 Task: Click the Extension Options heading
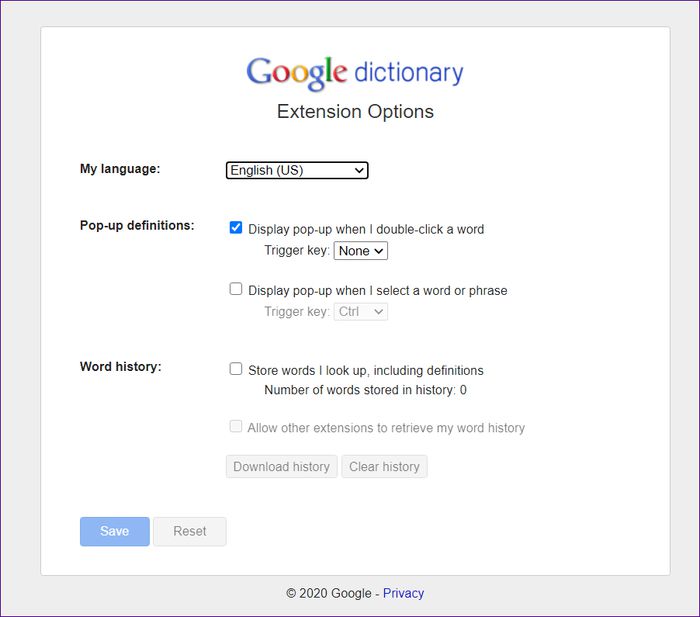pyautogui.click(x=355, y=112)
